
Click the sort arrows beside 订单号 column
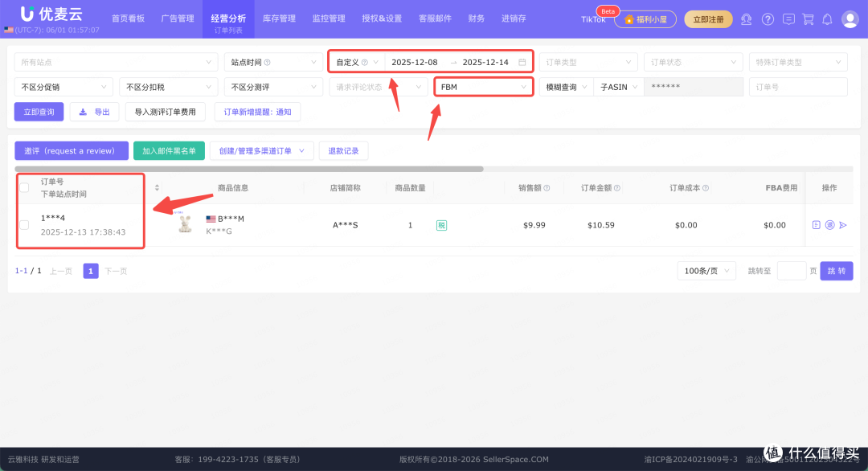[157, 187]
